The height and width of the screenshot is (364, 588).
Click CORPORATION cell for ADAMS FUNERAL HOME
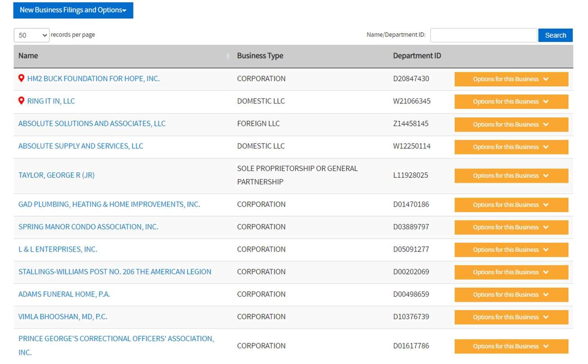click(261, 294)
